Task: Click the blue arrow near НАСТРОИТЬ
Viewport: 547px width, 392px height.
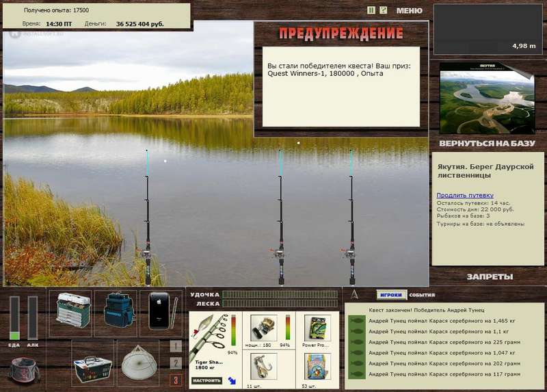Action: point(232,380)
